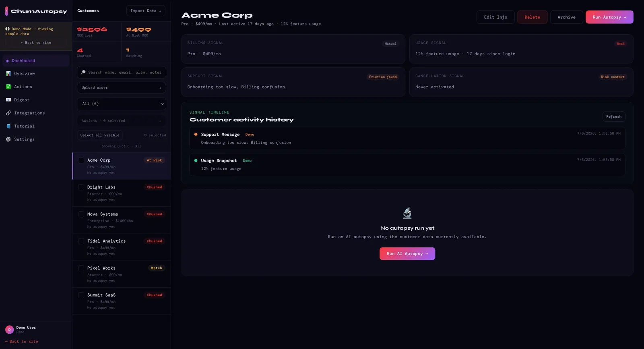Open the Actions page

[36, 87]
